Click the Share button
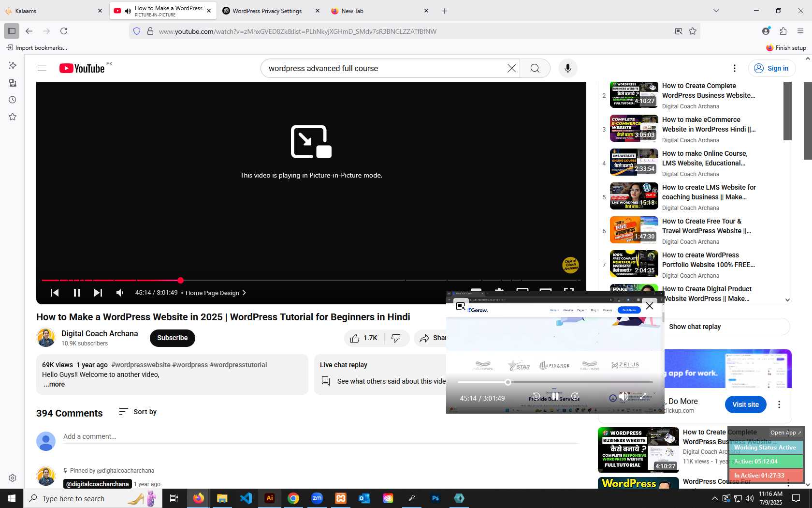812x508 pixels. (432, 338)
